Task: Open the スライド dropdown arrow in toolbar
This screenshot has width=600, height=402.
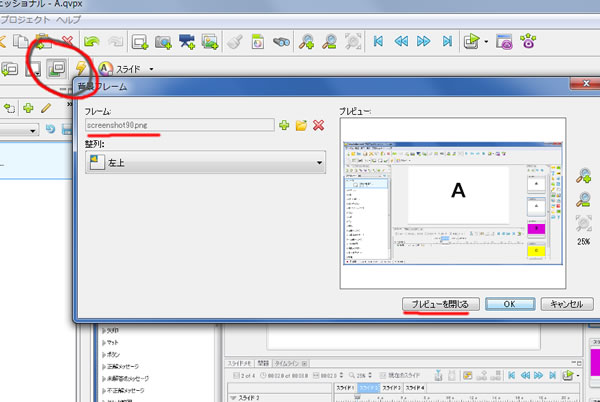Action: (151, 70)
